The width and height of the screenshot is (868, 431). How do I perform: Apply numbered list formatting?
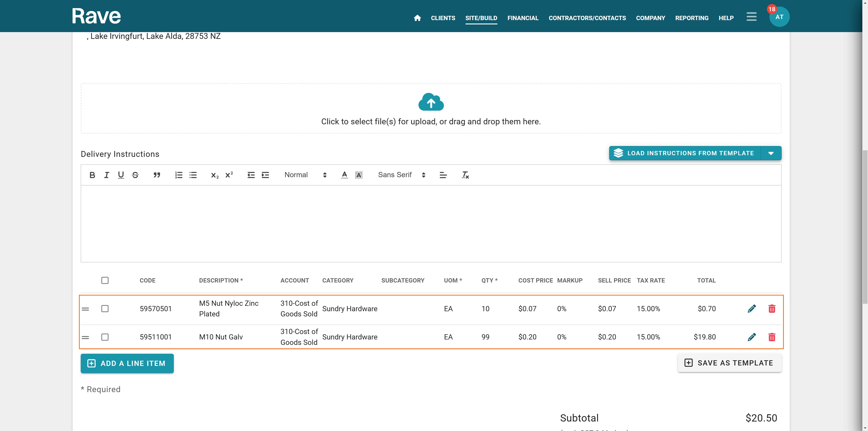179,175
